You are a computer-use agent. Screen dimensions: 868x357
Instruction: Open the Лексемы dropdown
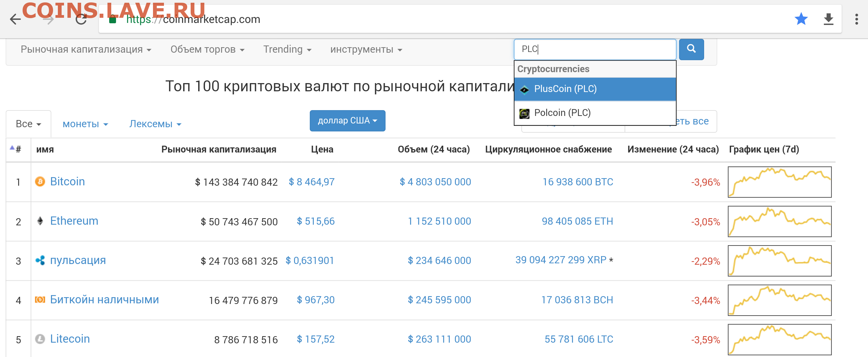[x=155, y=124]
